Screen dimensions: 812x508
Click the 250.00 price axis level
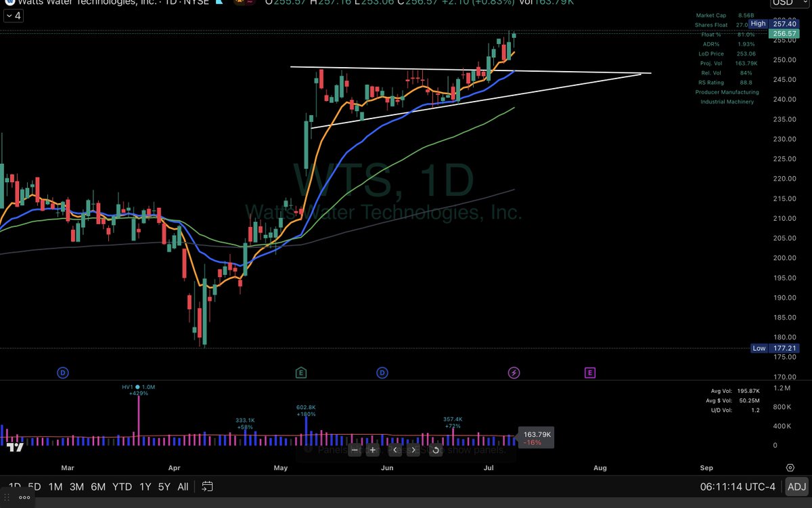pyautogui.click(x=786, y=60)
